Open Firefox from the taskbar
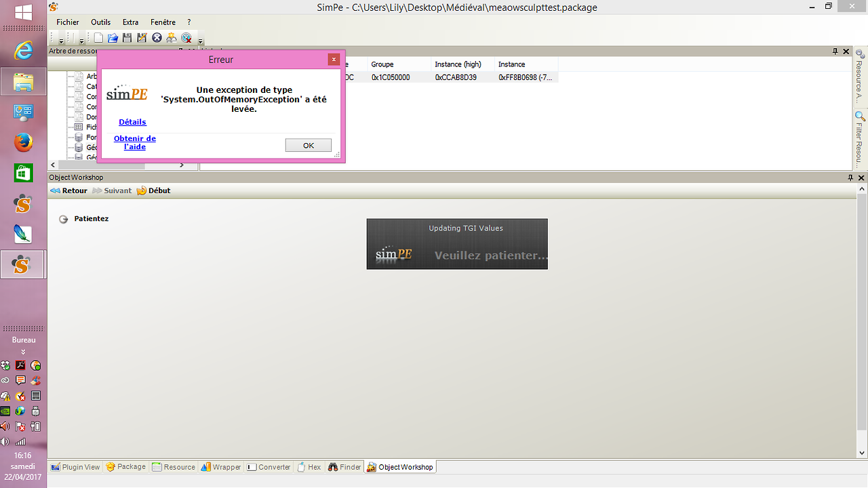Viewport: 868px width, 488px height. (23, 142)
